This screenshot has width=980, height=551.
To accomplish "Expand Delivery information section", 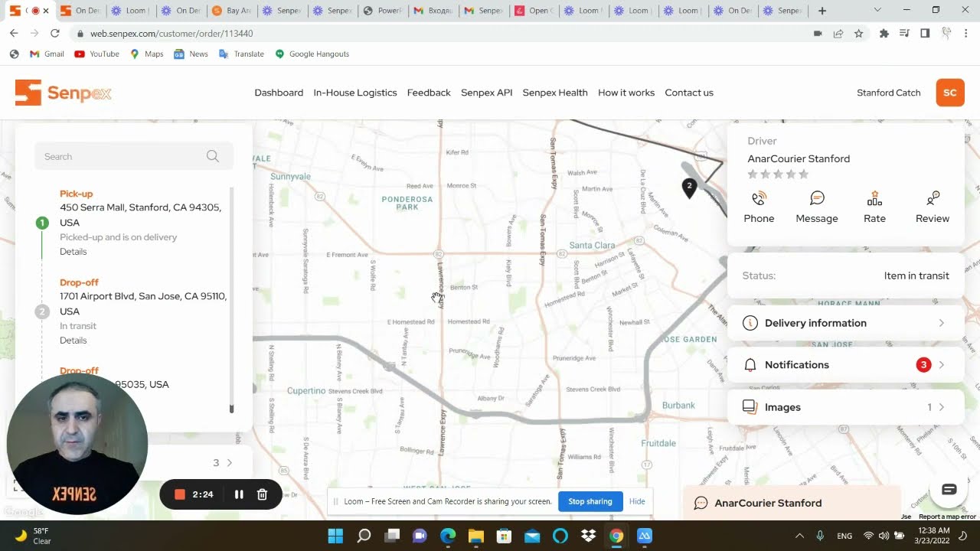I will (845, 323).
